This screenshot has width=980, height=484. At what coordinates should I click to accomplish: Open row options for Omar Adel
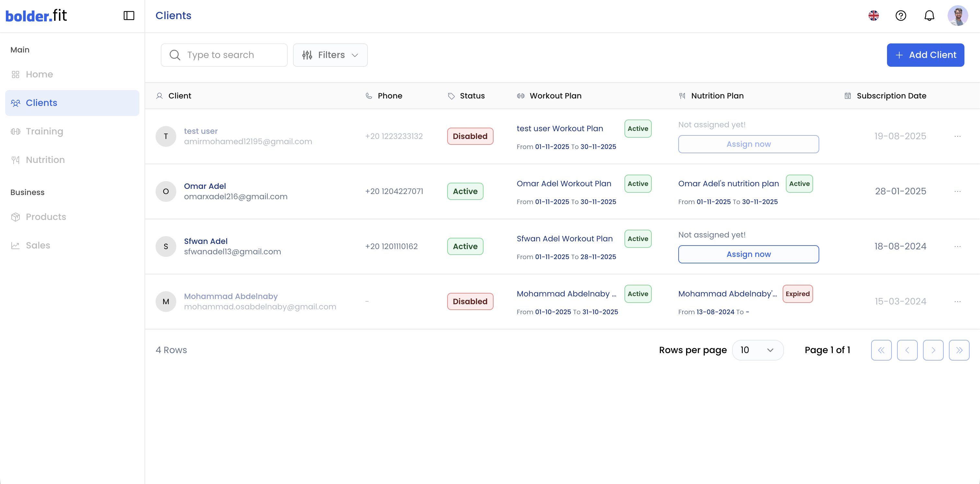[x=957, y=191]
